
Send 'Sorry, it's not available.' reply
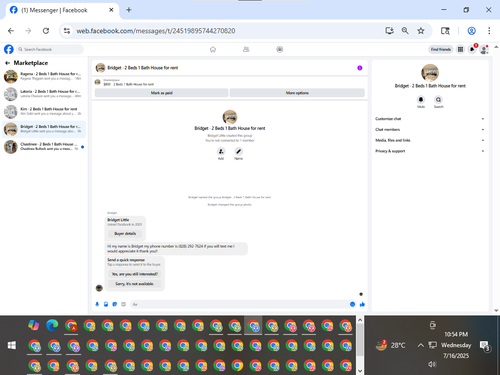[x=135, y=284]
